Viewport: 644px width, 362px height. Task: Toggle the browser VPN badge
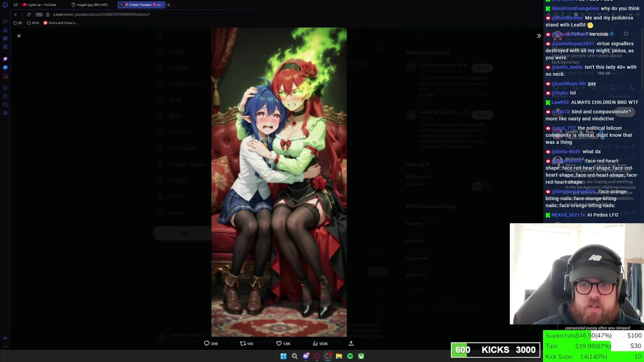[x=39, y=14]
